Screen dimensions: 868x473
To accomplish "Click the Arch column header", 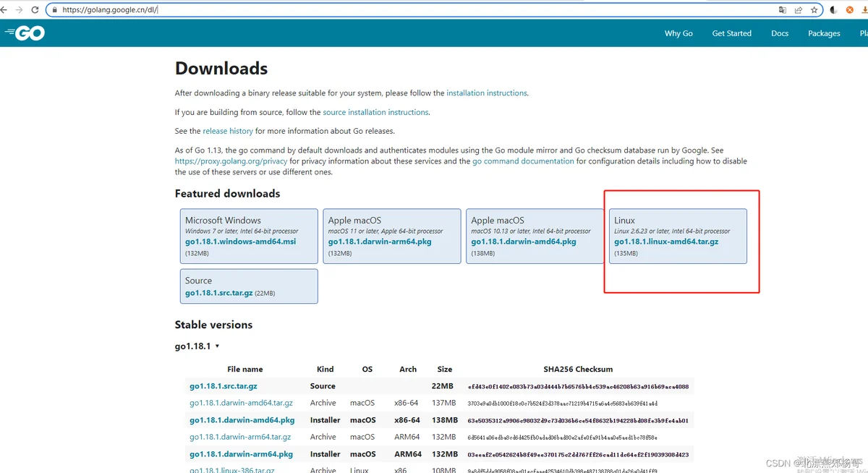I will (x=408, y=369).
